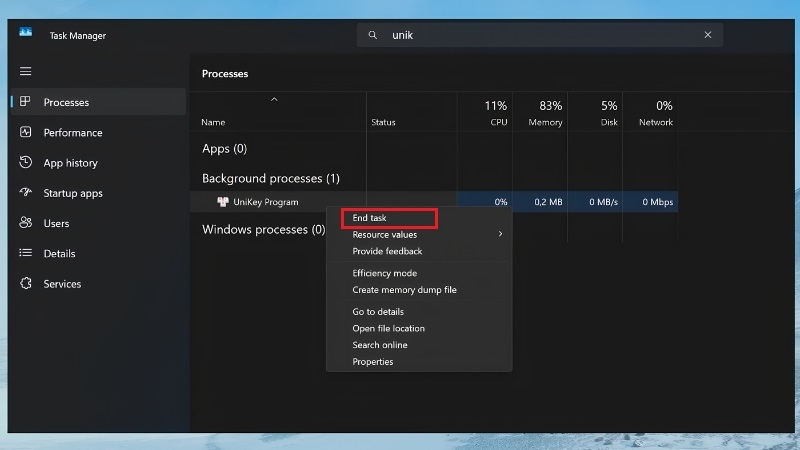800x450 pixels.
Task: Switch to the Services page
Action: pyautogui.click(x=98, y=284)
